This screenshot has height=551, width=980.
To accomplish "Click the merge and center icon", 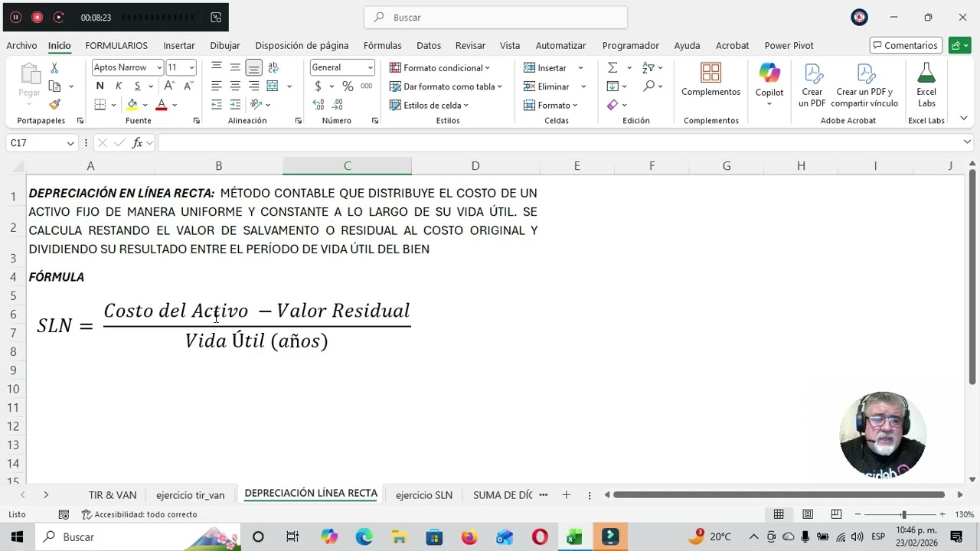I will pyautogui.click(x=273, y=86).
